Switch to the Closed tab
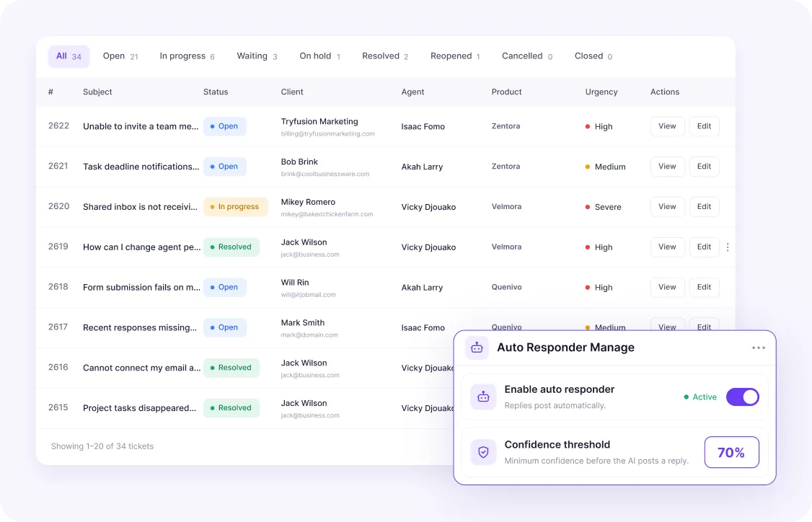 [593, 56]
